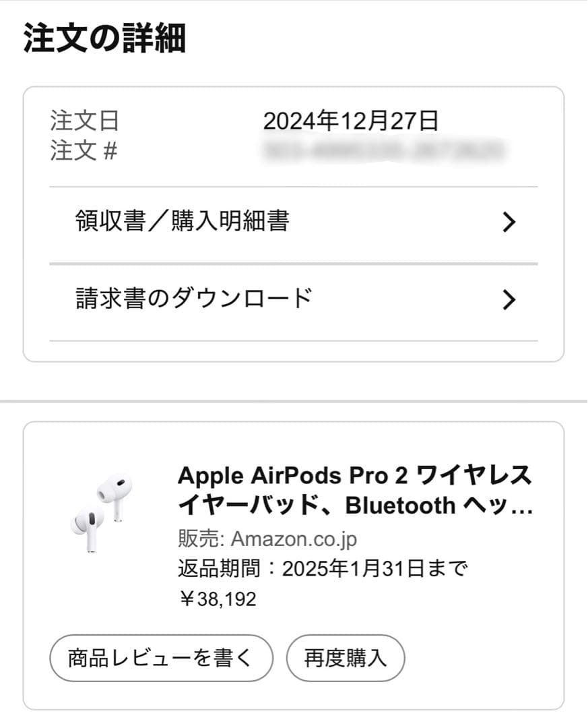
Task: Click the right chevron beside 請求書のダウンロード
Action: click(x=510, y=299)
